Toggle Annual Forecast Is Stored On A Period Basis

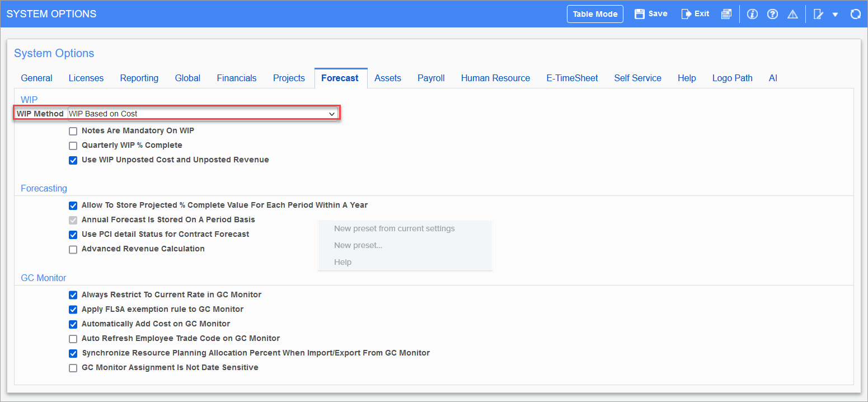[x=73, y=220]
